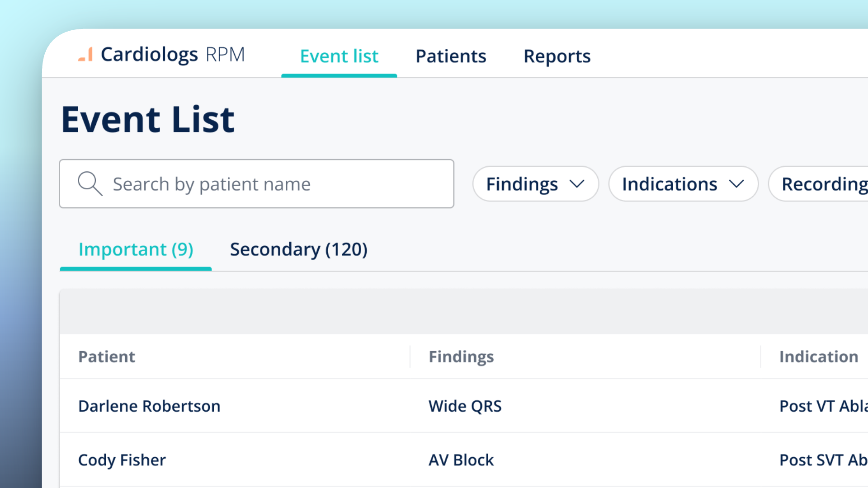Screen dimensions: 868x488
Task: Open Cody Fisher's patient record
Action: pos(122,460)
